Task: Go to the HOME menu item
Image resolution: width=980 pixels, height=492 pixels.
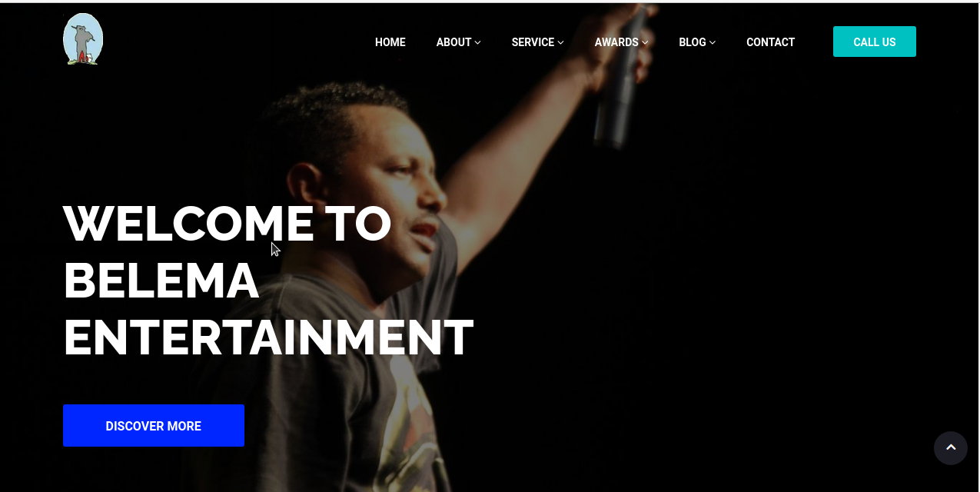Action: (390, 42)
